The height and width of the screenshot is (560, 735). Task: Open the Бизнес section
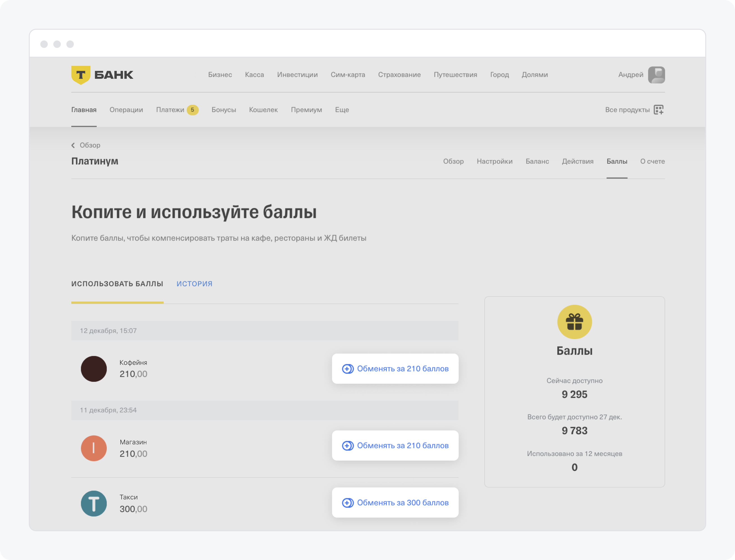(x=220, y=75)
